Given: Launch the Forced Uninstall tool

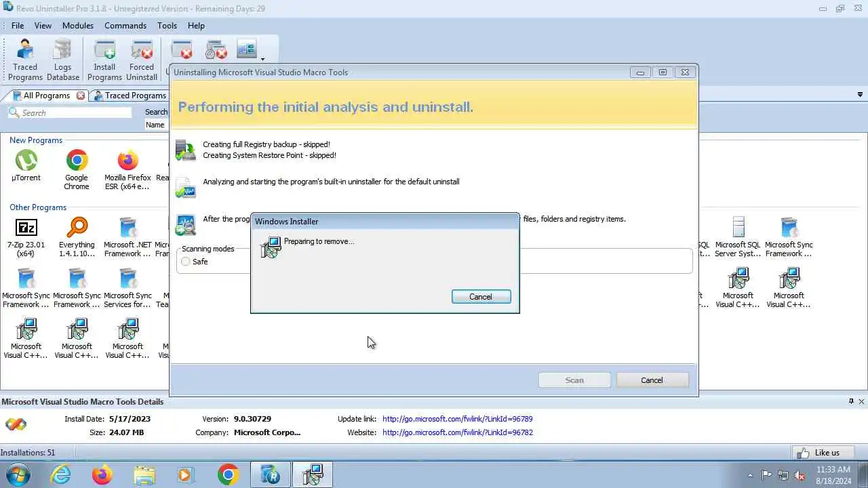Looking at the screenshot, I should pos(142,60).
